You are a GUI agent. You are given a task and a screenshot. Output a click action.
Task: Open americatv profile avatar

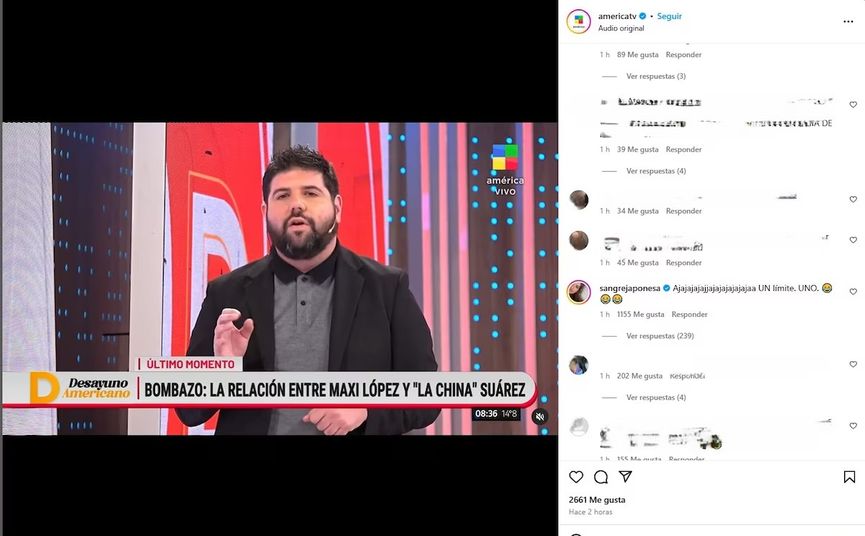click(x=579, y=22)
